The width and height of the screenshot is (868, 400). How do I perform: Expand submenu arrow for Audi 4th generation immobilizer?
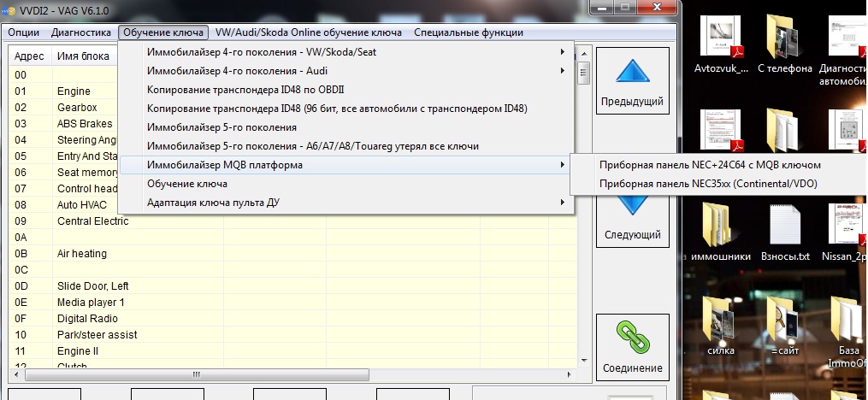[x=563, y=71]
